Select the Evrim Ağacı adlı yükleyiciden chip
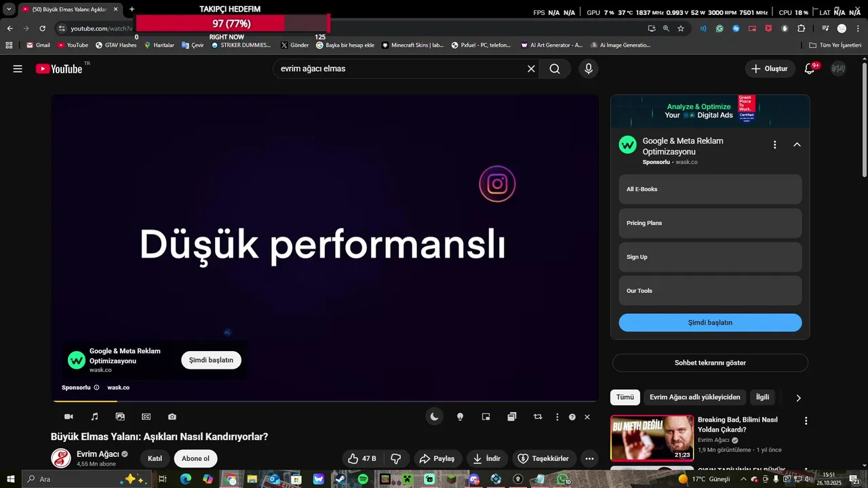This screenshot has height=488, width=868. 694,397
